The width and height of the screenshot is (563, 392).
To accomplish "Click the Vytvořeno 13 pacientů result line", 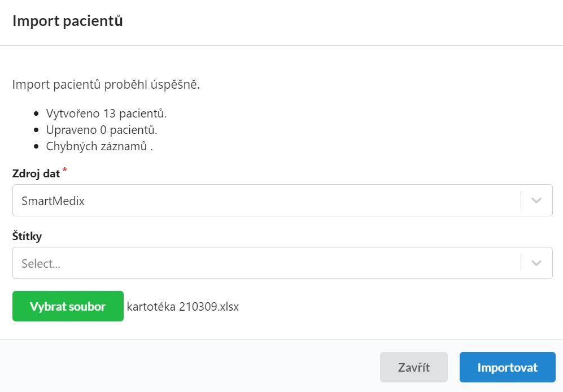I will tap(106, 114).
